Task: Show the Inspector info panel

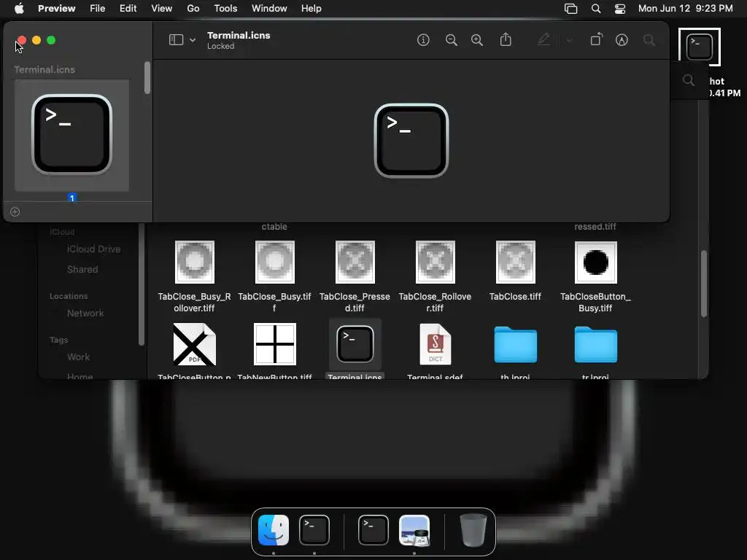Action: tap(423, 40)
